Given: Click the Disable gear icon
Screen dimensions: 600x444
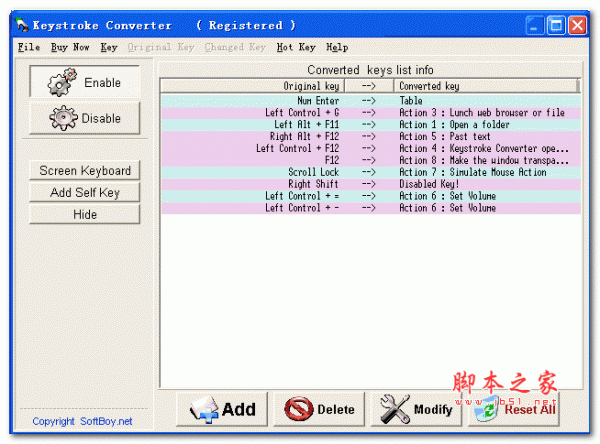Looking at the screenshot, I should [63, 118].
